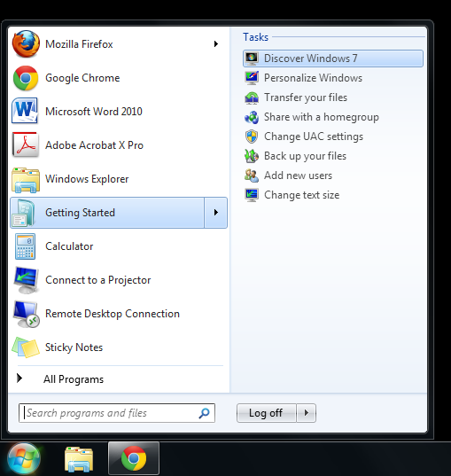Click Connect to a Projector icon

(26, 280)
